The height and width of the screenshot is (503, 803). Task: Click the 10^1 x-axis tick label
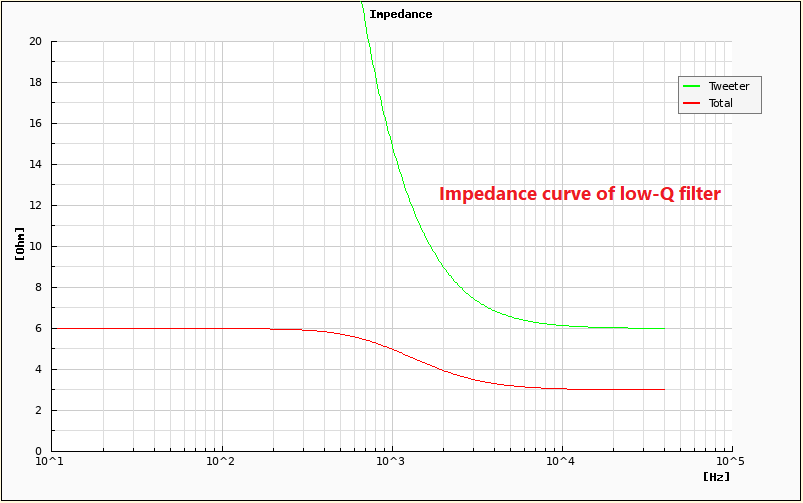(x=49, y=461)
